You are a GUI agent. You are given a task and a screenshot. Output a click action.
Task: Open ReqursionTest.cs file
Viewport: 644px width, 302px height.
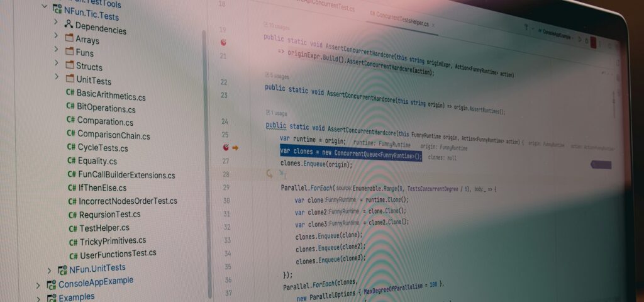pyautogui.click(x=109, y=215)
